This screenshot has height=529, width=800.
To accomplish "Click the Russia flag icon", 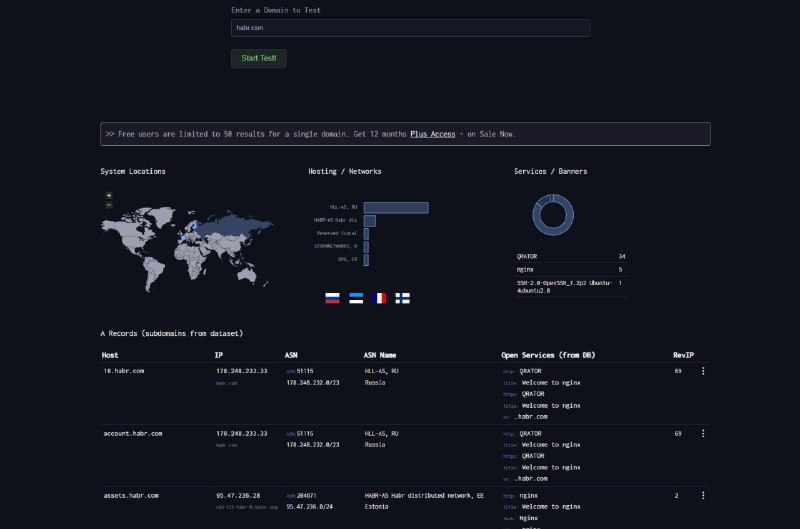I will (x=332, y=298).
